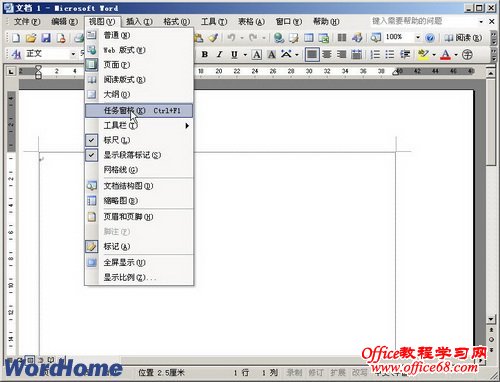Click the Character Border A icon
Viewport: 500px width, 382px height.
coord(257,54)
